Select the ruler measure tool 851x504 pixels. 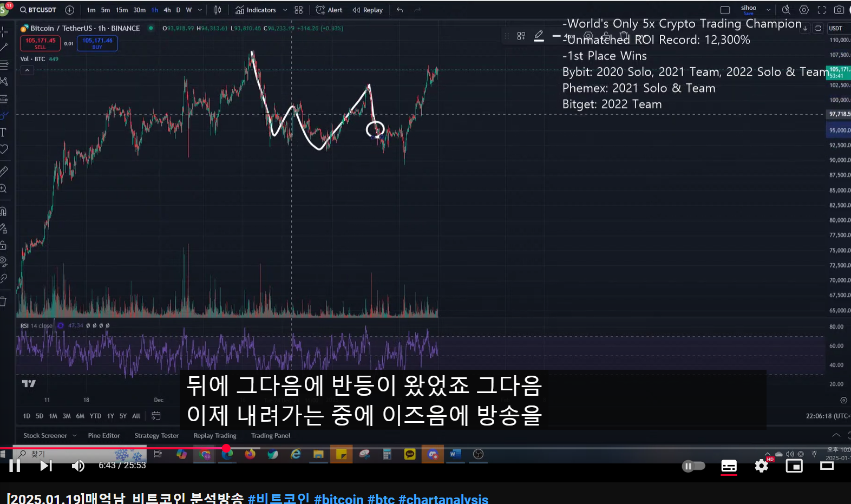[3, 171]
